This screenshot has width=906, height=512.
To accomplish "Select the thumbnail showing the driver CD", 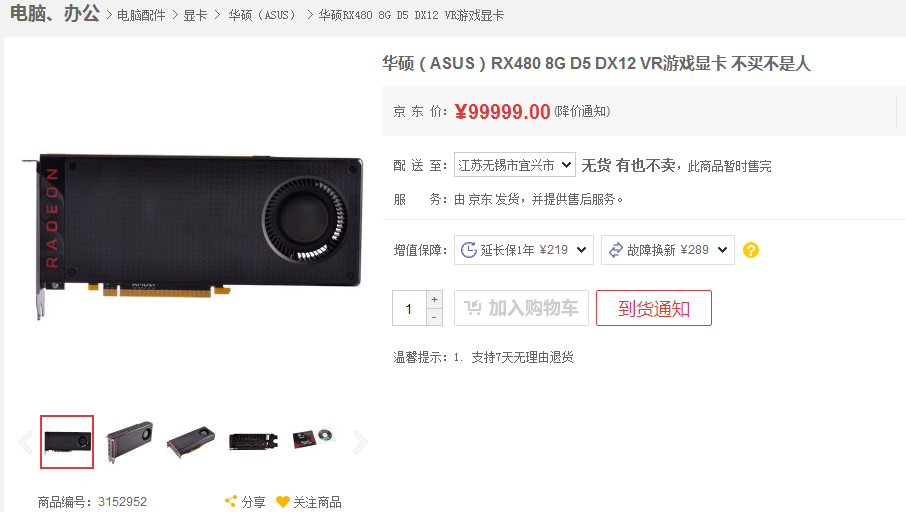I will tap(314, 441).
